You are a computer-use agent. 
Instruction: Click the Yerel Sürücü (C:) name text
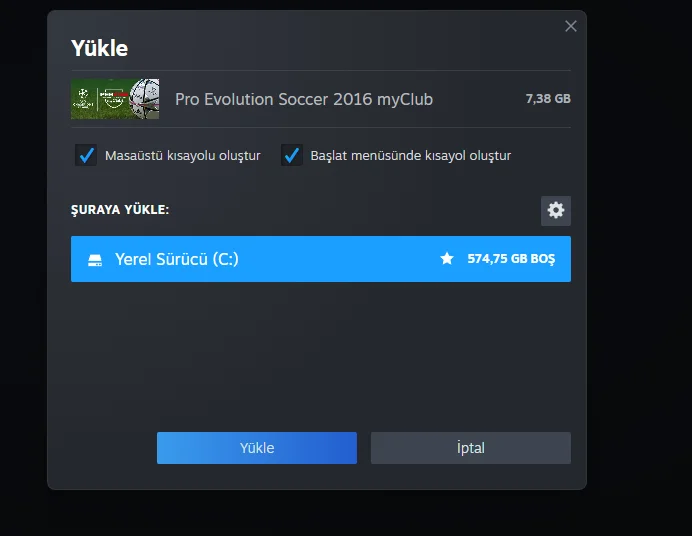click(177, 259)
